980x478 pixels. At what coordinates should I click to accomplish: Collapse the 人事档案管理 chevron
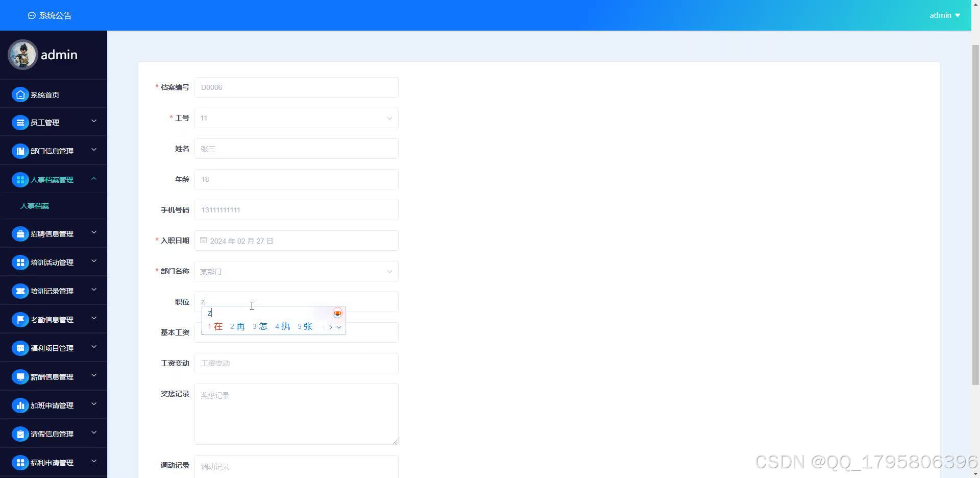click(94, 179)
